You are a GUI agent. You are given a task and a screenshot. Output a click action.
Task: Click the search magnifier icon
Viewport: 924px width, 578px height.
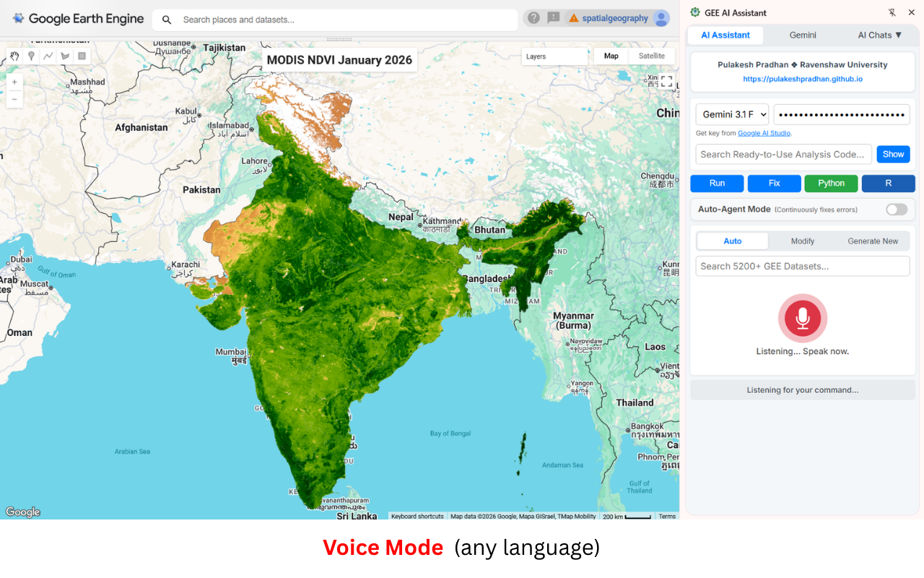167,20
